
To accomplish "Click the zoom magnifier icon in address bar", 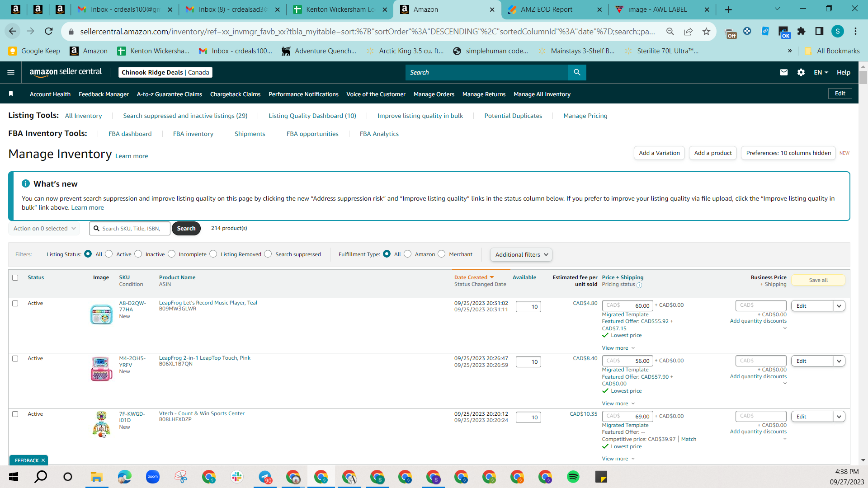I will 670,31.
